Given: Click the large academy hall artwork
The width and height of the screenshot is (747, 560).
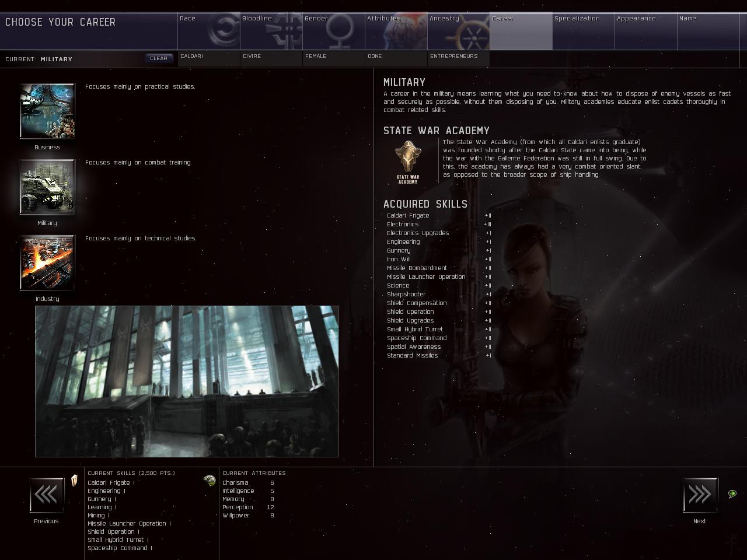Looking at the screenshot, I should tap(187, 381).
